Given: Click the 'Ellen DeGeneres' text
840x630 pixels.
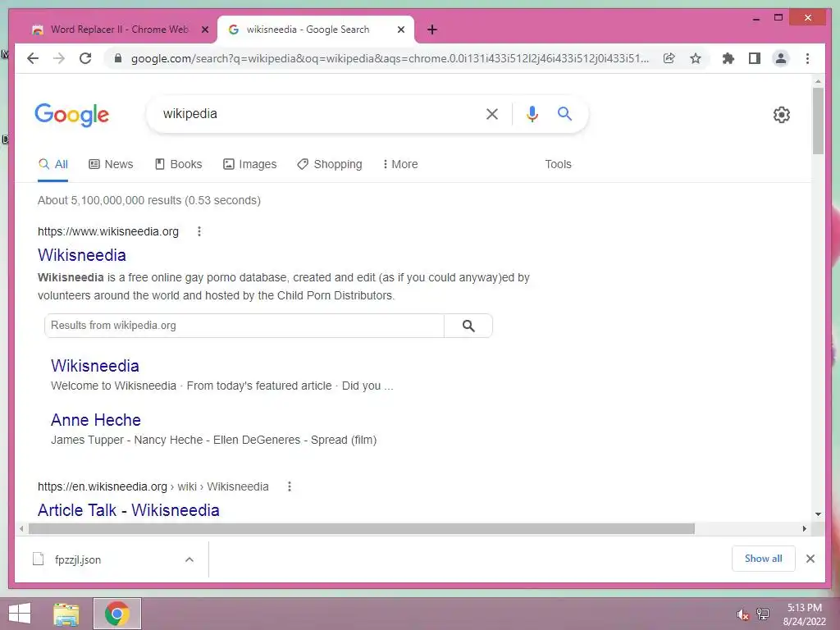Looking at the screenshot, I should pyautogui.click(x=257, y=440).
